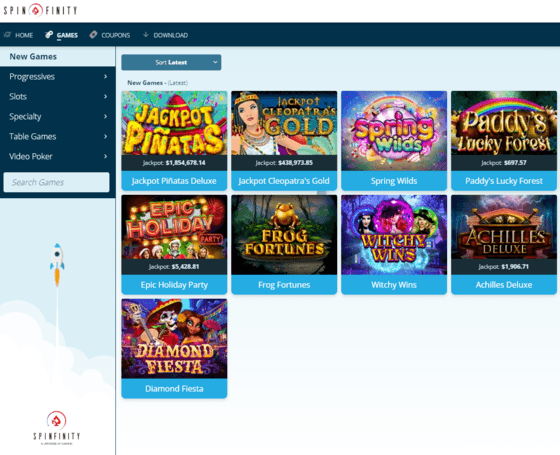Expand the Slots category chevron
560x455 pixels.
[x=105, y=96]
